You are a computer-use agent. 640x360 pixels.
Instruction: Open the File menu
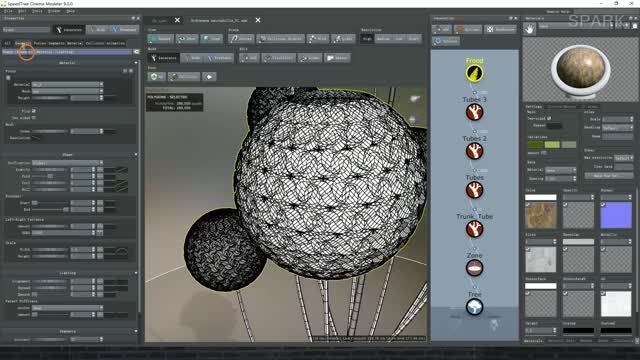(8, 11)
